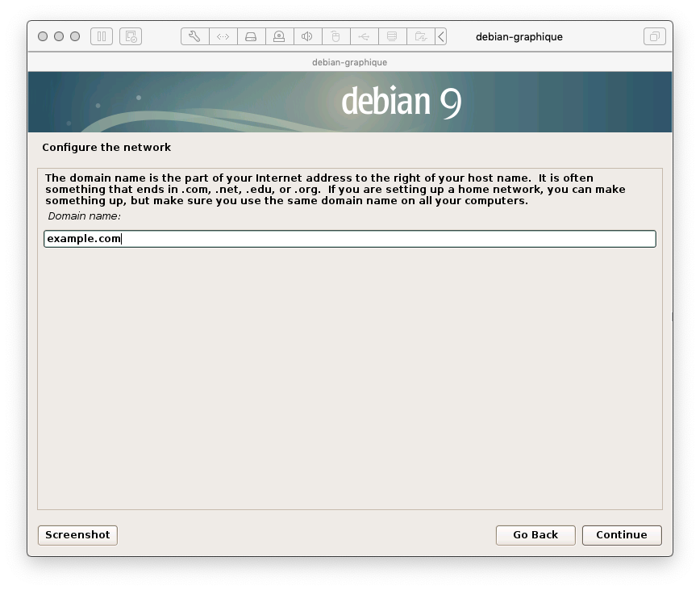Open the hard disk device icon
700x590 pixels.
(252, 36)
